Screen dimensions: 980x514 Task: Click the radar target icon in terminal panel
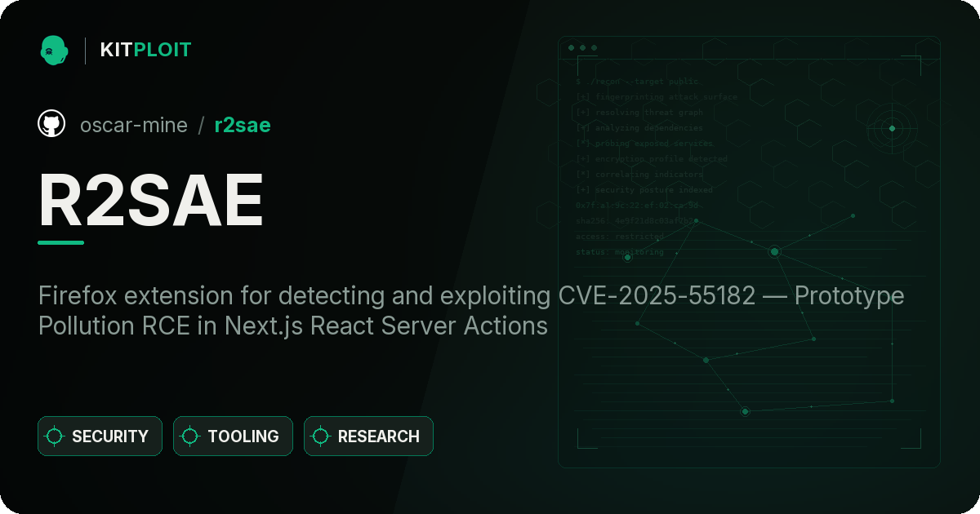pos(892,128)
